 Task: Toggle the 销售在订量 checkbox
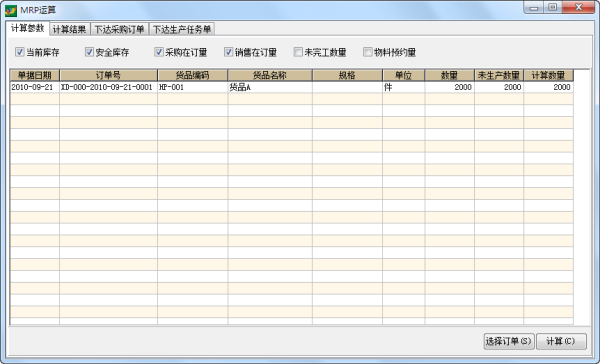tap(228, 52)
